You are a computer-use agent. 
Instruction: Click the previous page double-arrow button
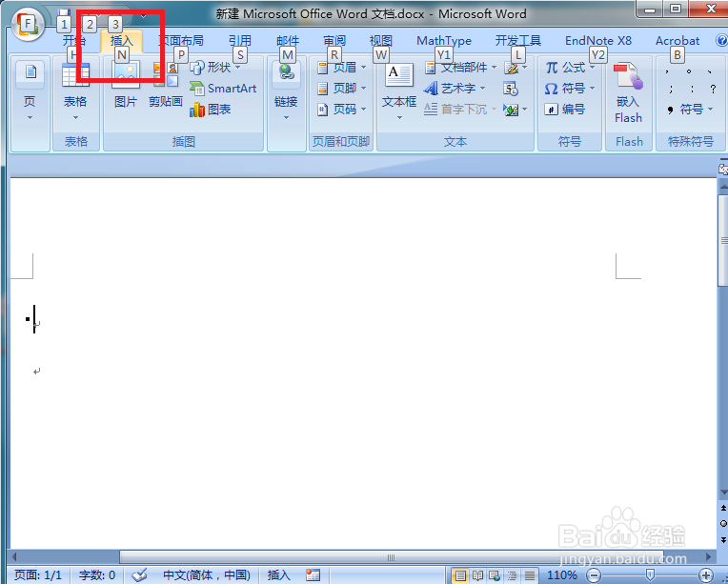click(723, 509)
